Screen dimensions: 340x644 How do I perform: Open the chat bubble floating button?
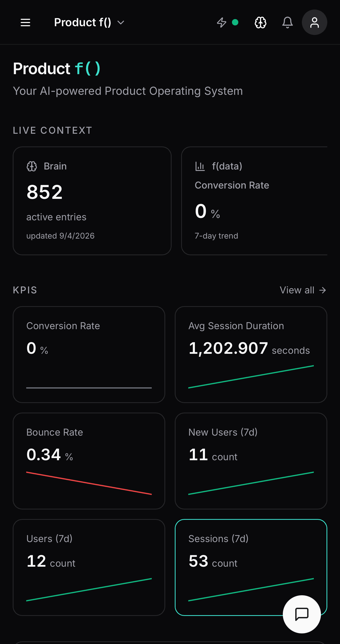(x=302, y=614)
